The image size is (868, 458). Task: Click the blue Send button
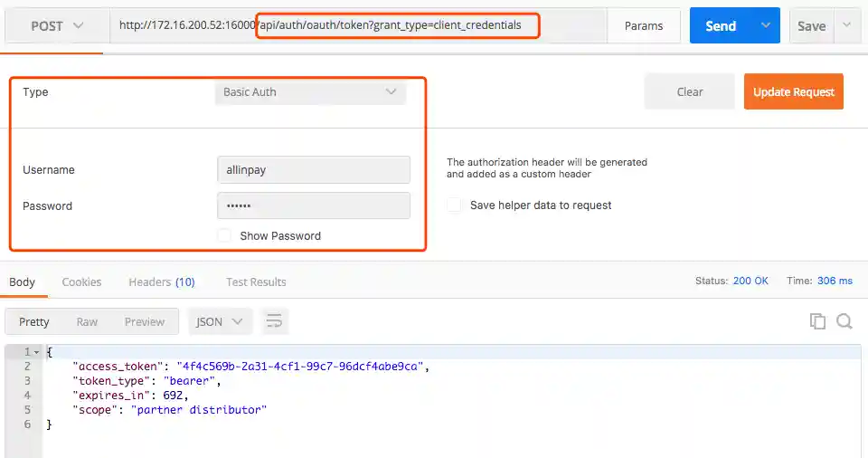(721, 25)
